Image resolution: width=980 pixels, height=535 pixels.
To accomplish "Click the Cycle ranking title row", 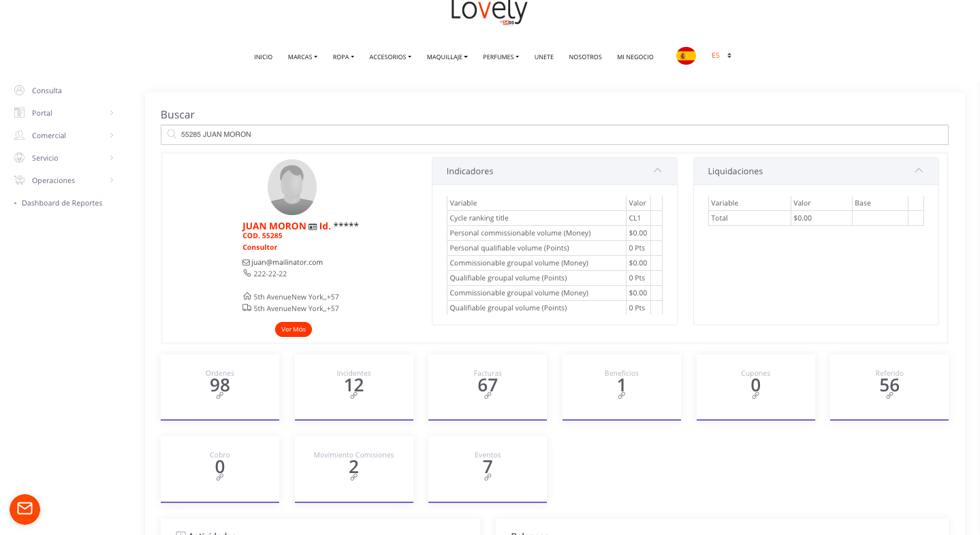I will click(554, 218).
